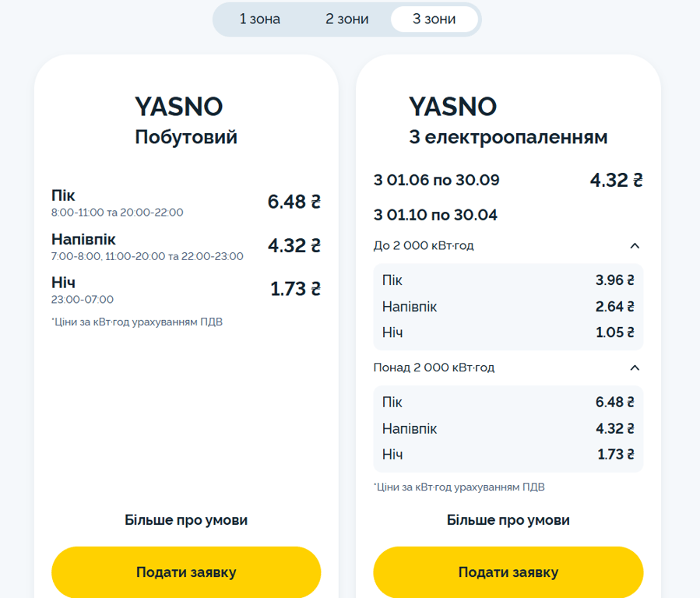Select the active "3 зони" tab
Viewport: 700px width, 598px height.
[x=434, y=19]
